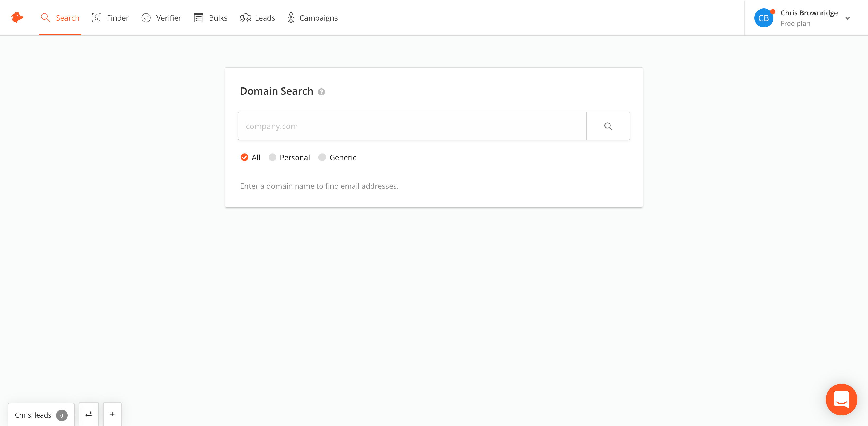Click the leads count badge
The height and width of the screenshot is (426, 868).
coord(62,415)
